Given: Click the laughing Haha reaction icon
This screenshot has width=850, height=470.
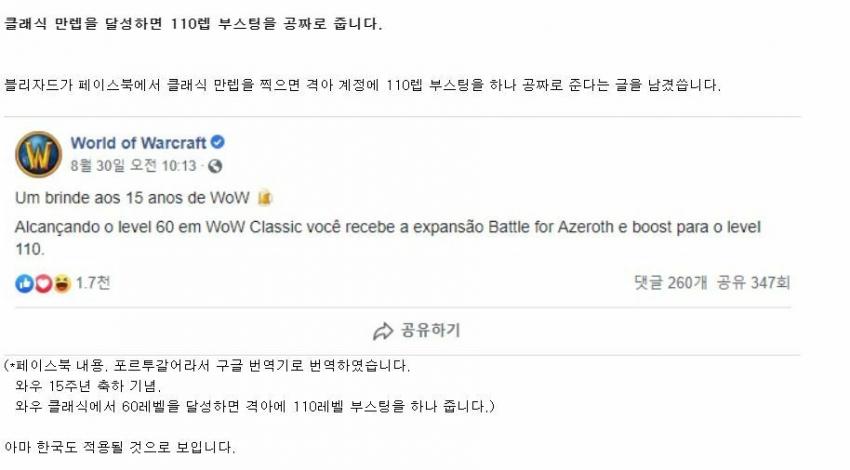Looking at the screenshot, I should (x=62, y=283).
